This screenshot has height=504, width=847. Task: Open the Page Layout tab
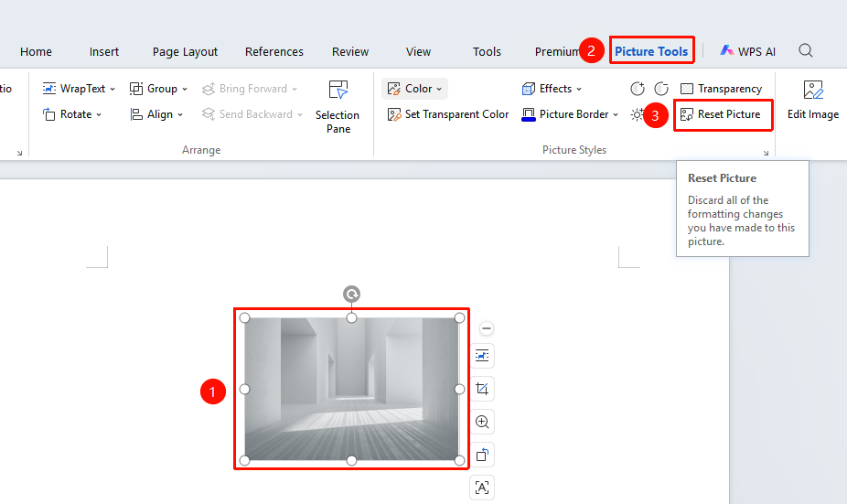[185, 52]
